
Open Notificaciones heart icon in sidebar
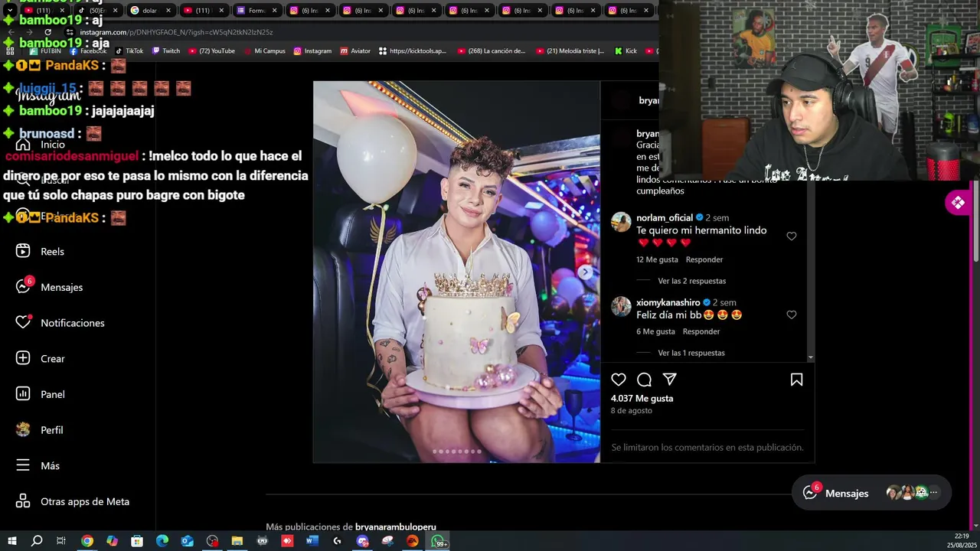coord(23,322)
